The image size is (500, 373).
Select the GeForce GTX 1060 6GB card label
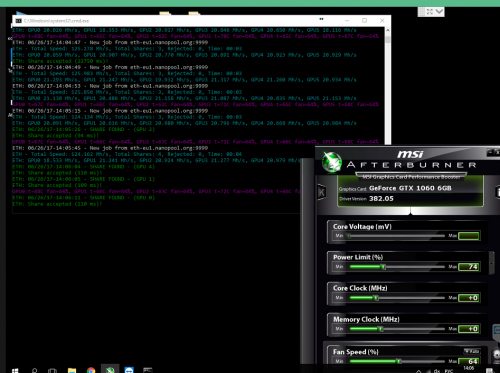pyautogui.click(x=410, y=188)
